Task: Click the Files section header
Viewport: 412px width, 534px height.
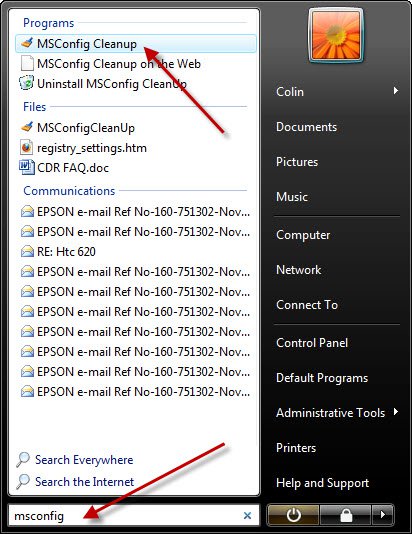Action: coord(34,107)
